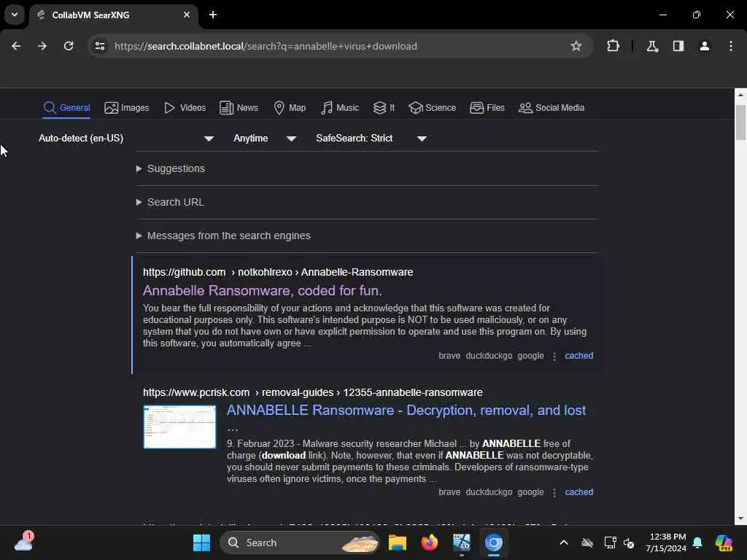Show hidden system tray icons
747x560 pixels.
(564, 542)
